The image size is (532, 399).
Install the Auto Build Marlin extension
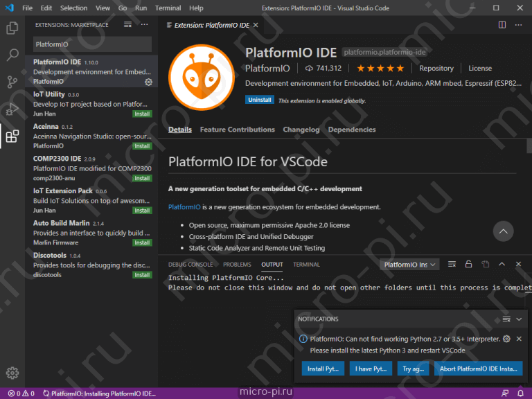pyautogui.click(x=142, y=243)
